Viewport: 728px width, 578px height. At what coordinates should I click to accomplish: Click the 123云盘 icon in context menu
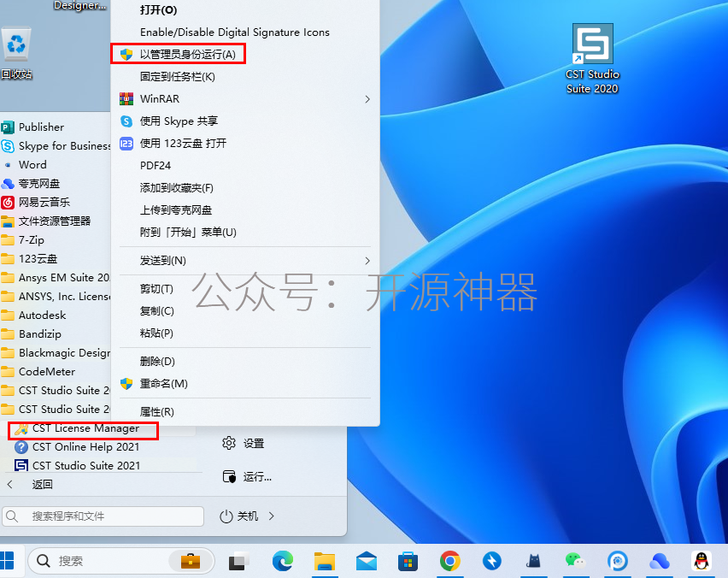click(126, 144)
